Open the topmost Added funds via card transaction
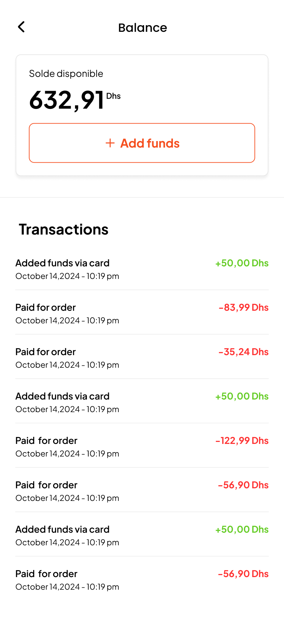This screenshot has height=644, width=284. pyautogui.click(x=62, y=263)
